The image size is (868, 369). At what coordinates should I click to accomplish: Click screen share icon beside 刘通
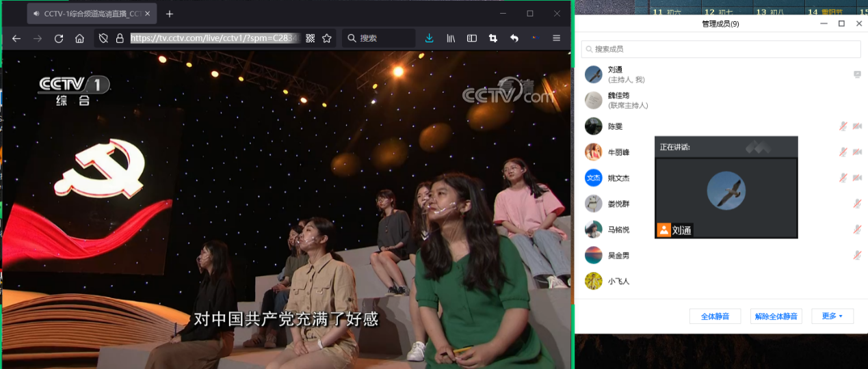(x=857, y=74)
